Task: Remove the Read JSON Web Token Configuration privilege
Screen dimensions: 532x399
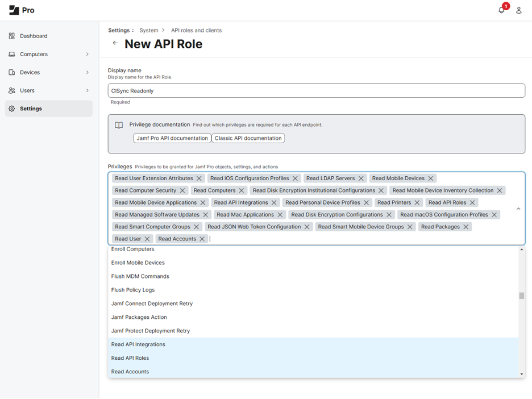Action: click(x=307, y=227)
